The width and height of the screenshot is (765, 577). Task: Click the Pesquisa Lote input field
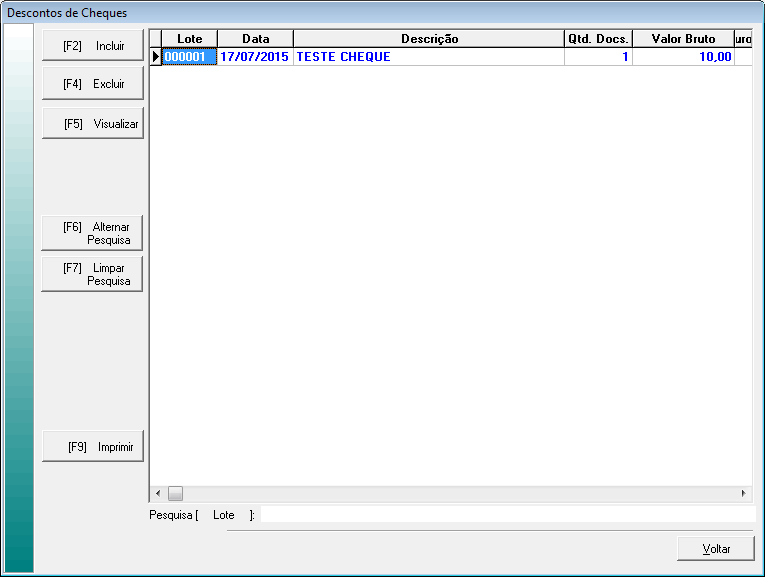pyautogui.click(x=505, y=515)
